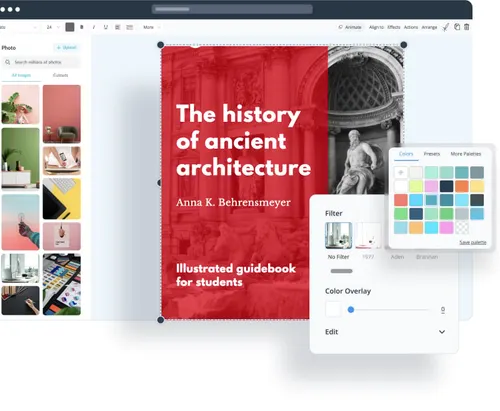Adjust the Color Overlay slider handle
The image size is (500, 411).
[x=351, y=310]
